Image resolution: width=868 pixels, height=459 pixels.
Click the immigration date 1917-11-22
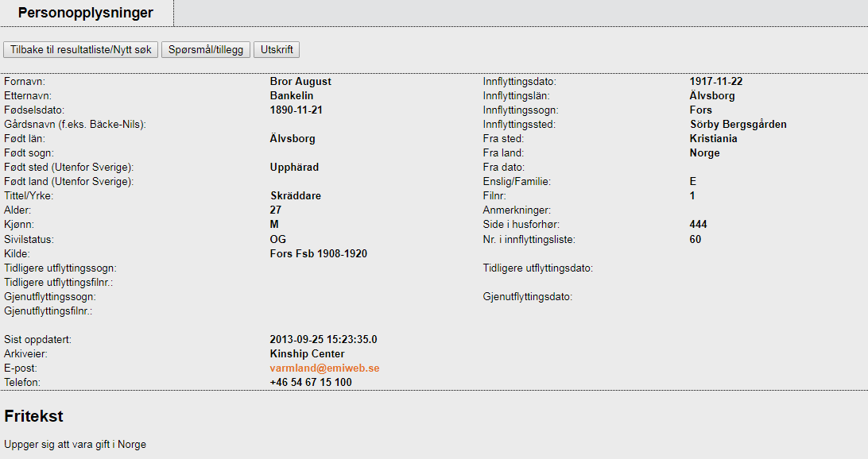[716, 82]
